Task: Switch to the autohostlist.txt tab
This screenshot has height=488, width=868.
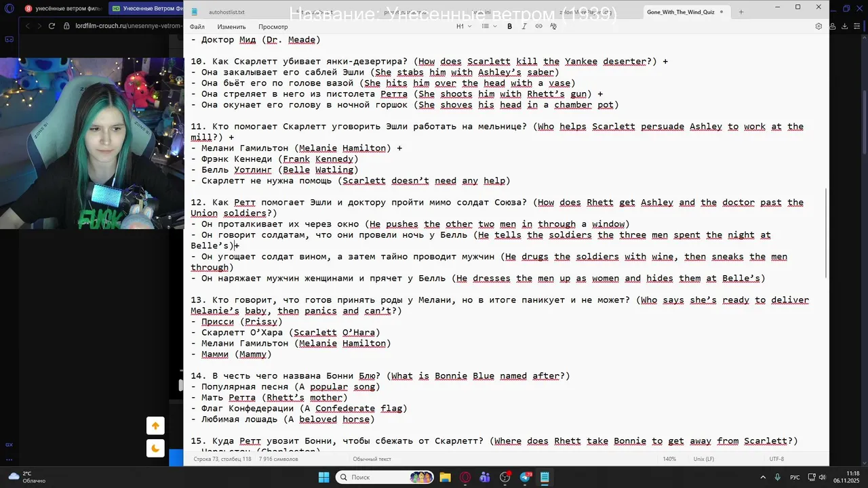Action: pyautogui.click(x=226, y=12)
